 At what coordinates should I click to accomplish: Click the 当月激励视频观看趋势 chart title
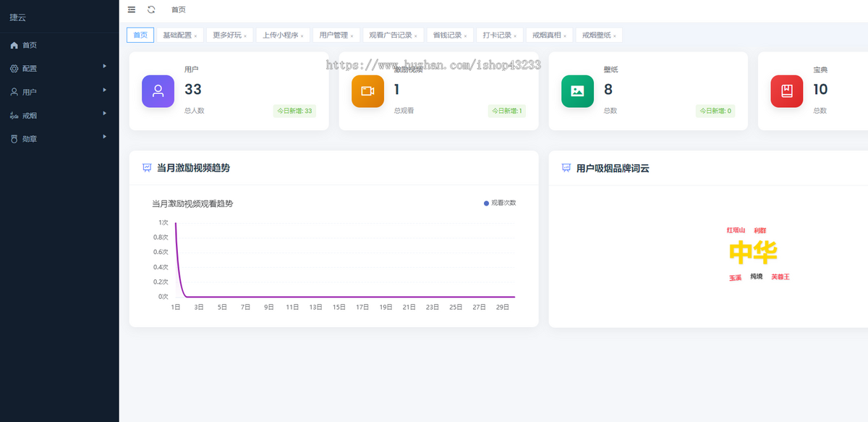pyautogui.click(x=192, y=204)
